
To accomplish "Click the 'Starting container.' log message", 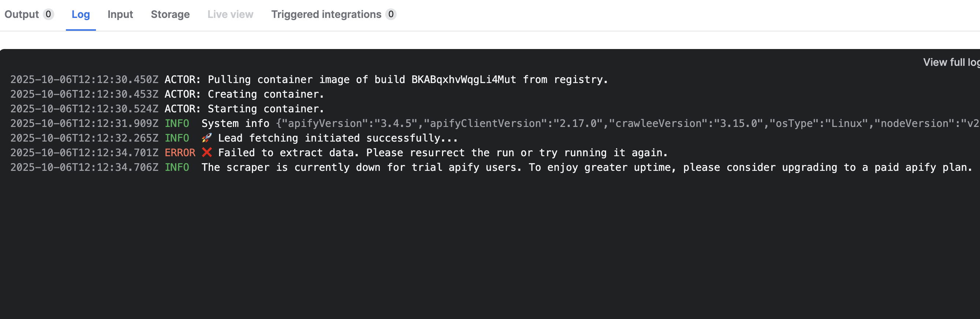I will [266, 109].
